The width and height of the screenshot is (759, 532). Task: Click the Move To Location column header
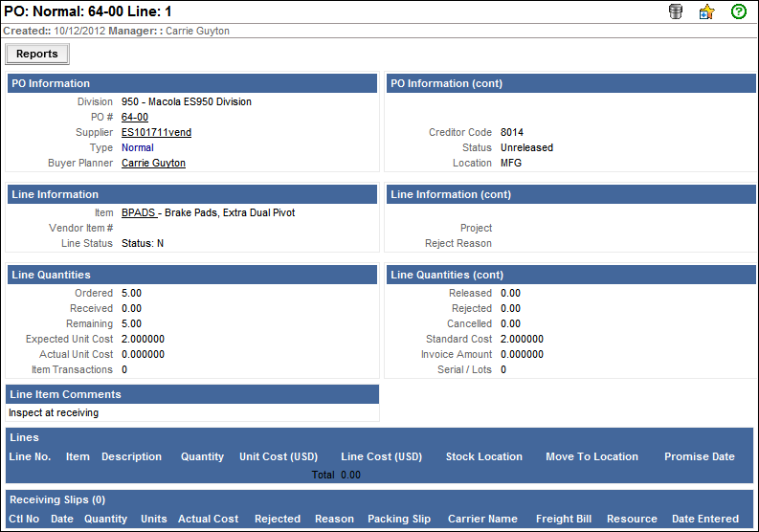point(592,456)
